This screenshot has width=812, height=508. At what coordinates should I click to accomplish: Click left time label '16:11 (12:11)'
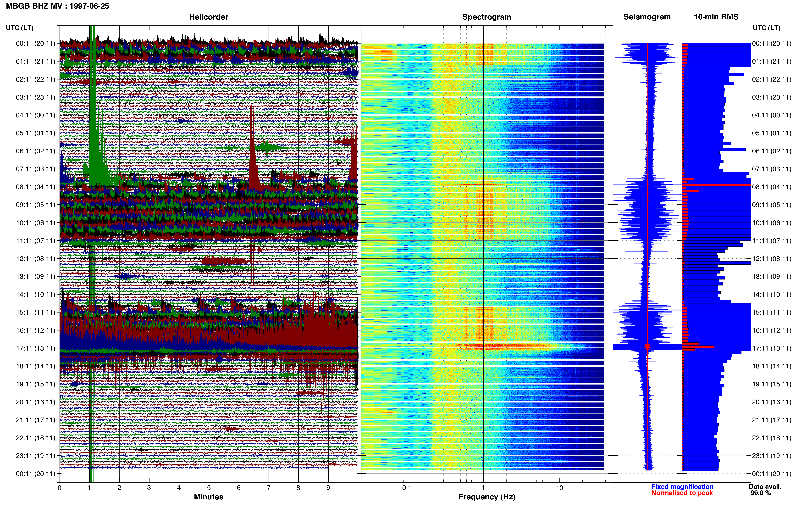[35, 330]
